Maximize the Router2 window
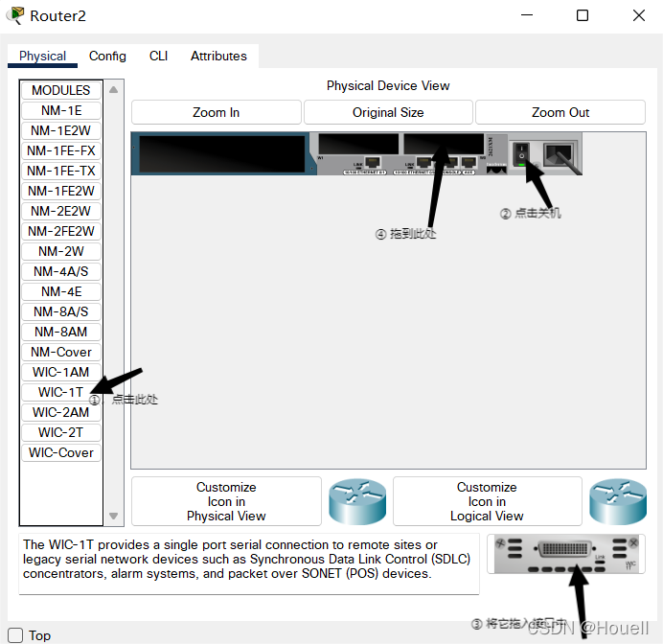 point(583,15)
